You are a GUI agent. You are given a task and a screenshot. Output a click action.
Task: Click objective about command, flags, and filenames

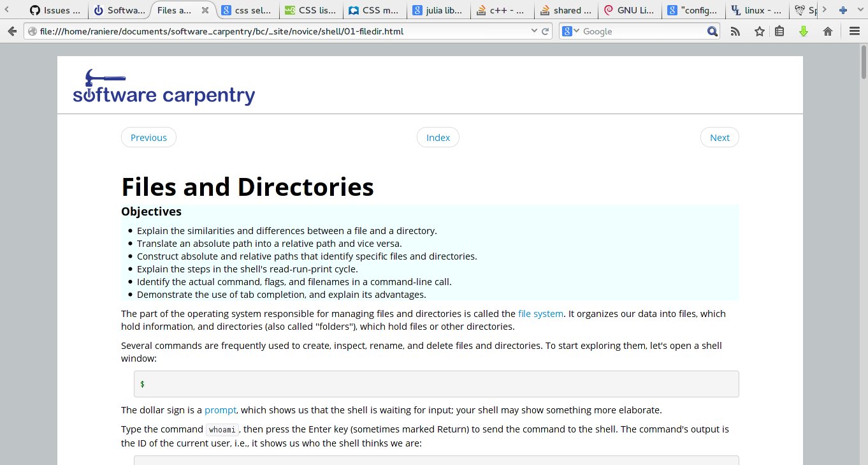(x=294, y=281)
